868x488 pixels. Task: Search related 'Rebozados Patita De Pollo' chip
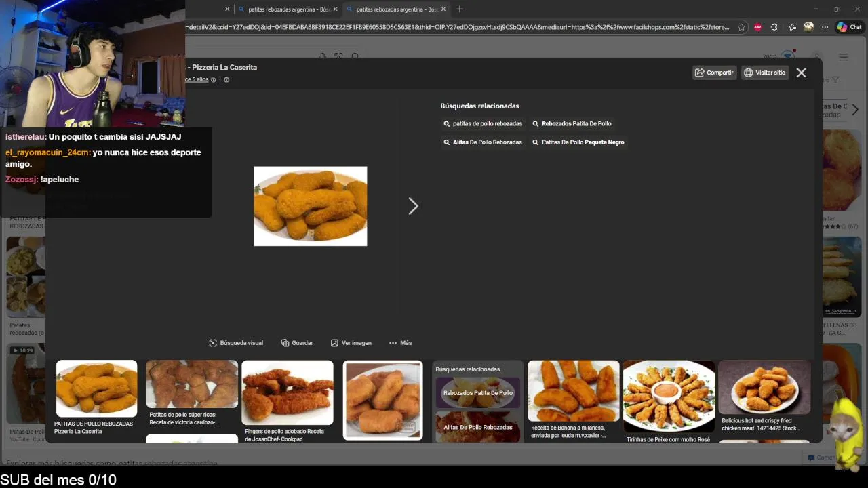tap(572, 124)
